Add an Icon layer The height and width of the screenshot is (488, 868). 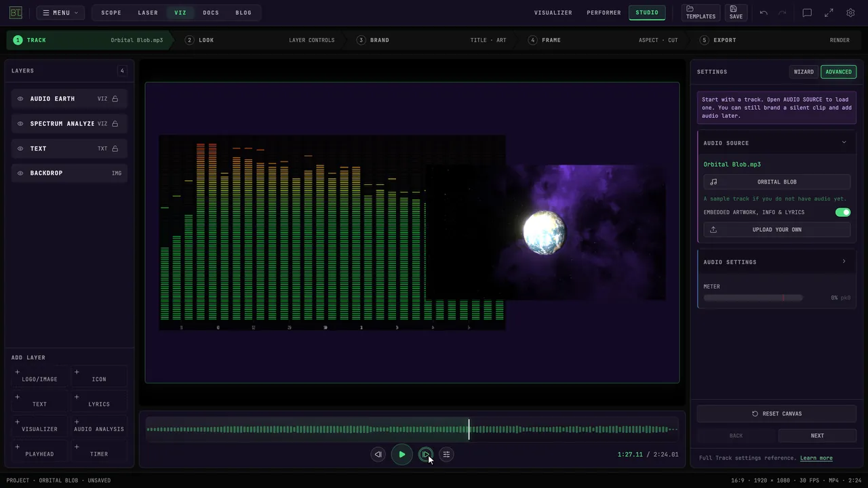pos(99,376)
